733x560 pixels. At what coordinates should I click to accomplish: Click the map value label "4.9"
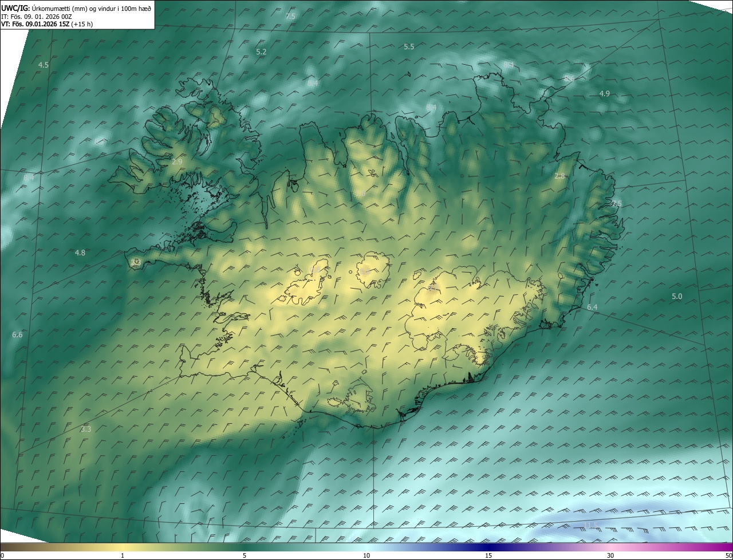click(x=604, y=93)
